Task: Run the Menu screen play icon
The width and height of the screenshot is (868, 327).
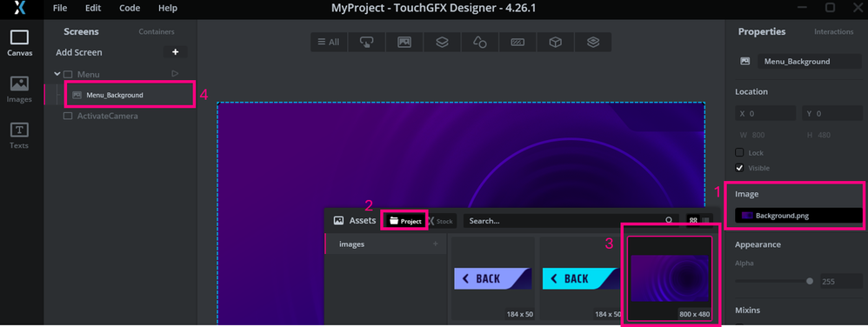Action: tap(175, 74)
